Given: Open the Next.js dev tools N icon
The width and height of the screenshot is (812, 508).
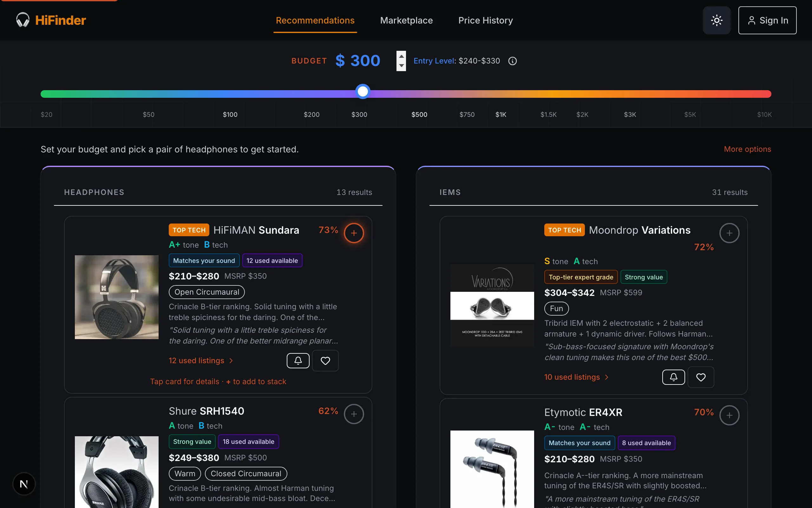Looking at the screenshot, I should [x=24, y=484].
